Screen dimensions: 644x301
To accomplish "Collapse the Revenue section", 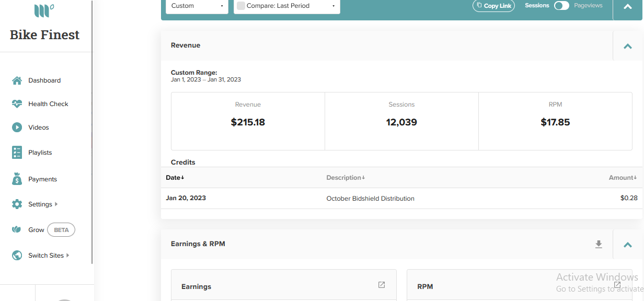I will tap(628, 46).
